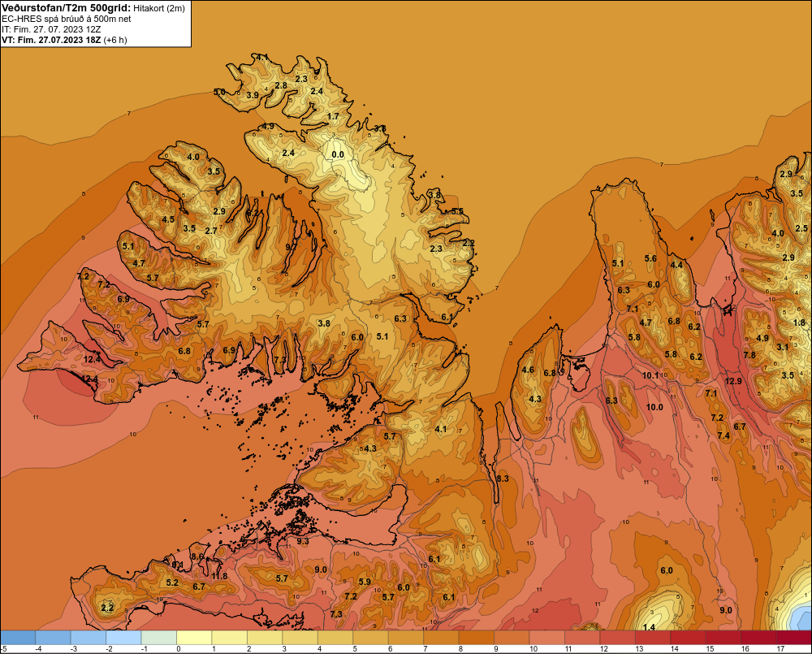Click the '1.7' temperature value
This screenshot has height=654, width=812.
point(333,116)
